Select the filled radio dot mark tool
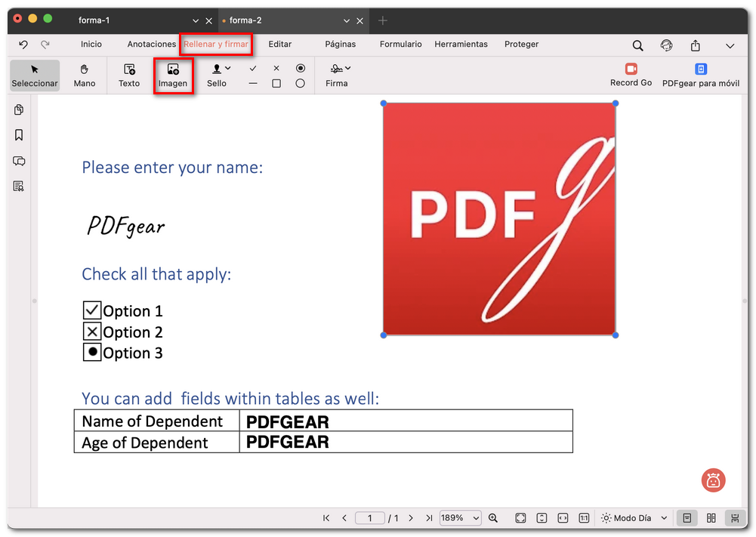Image resolution: width=756 pixels, height=537 pixels. click(x=301, y=68)
